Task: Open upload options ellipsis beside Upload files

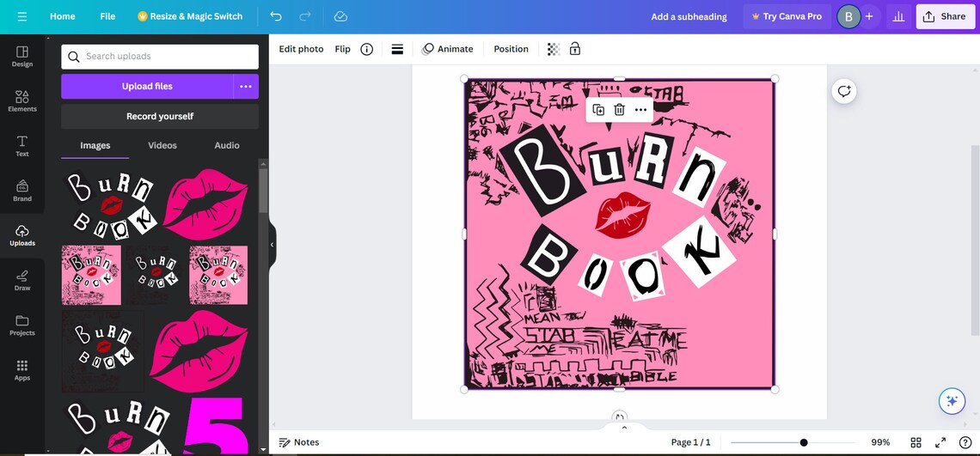Action: pyautogui.click(x=246, y=86)
